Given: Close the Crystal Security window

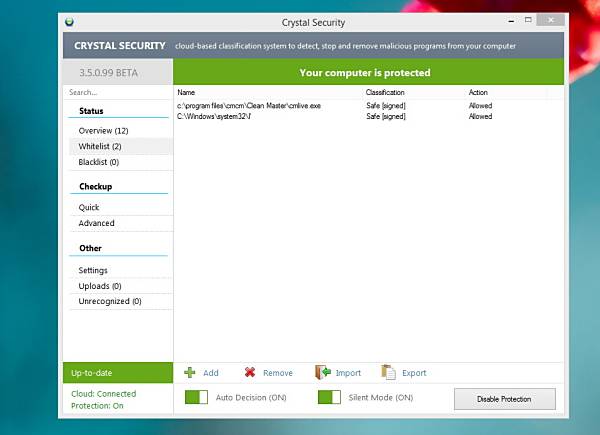Looking at the screenshot, I should coord(550,20).
